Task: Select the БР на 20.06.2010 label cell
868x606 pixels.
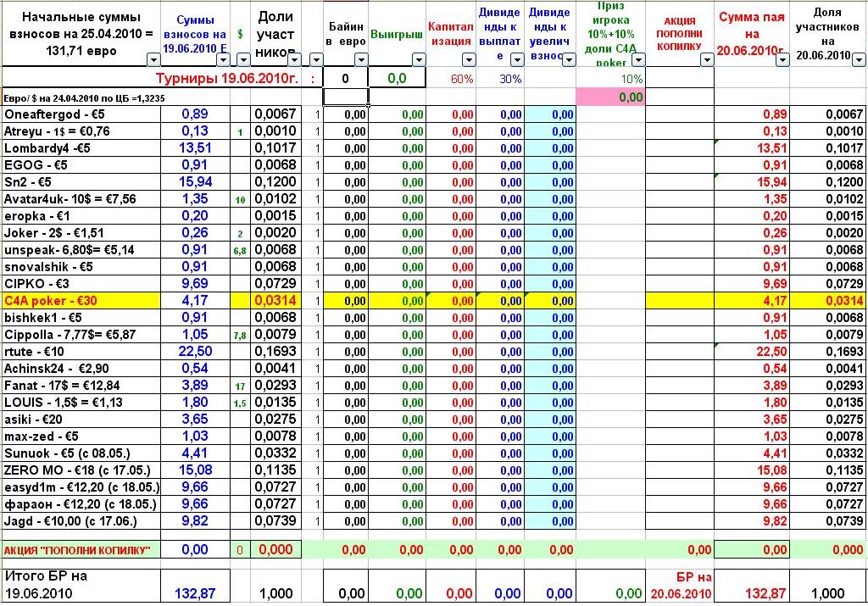Action: pyautogui.click(x=681, y=585)
